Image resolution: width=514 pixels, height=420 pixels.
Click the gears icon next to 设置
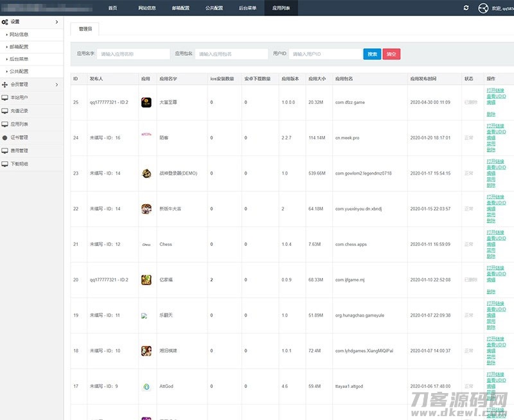pos(5,22)
